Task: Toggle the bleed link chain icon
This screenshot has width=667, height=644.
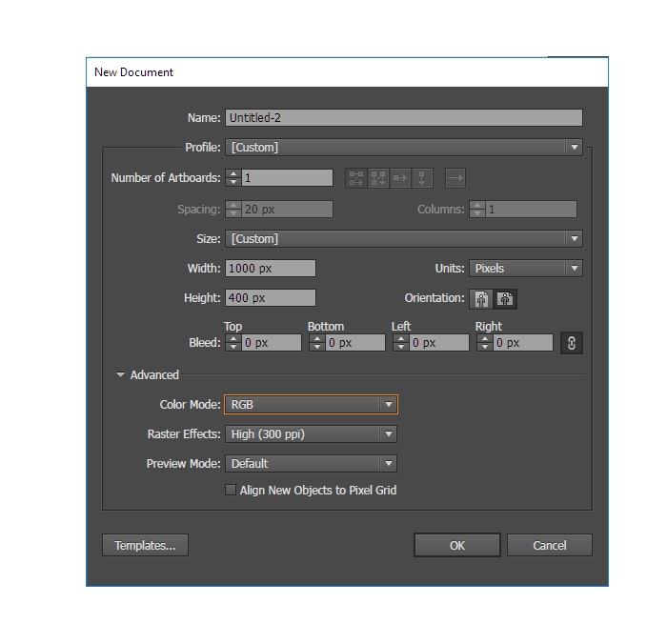Action: [x=572, y=343]
